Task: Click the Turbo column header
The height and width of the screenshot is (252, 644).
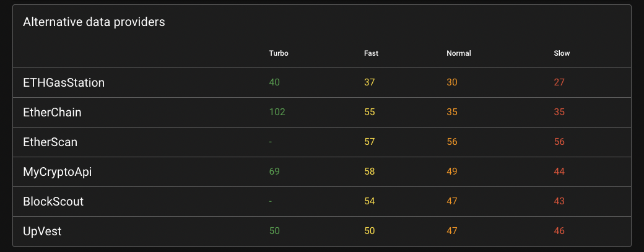Action: pos(278,53)
